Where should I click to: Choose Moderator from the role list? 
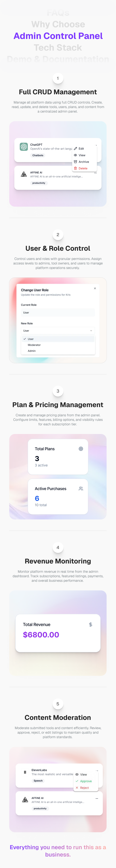click(x=34, y=345)
